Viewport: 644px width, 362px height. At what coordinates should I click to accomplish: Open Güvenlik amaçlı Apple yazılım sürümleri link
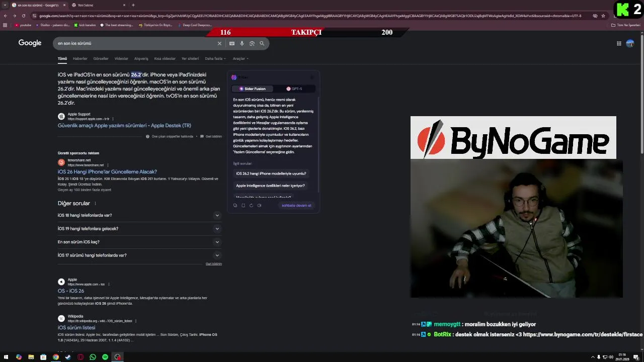[124, 126]
